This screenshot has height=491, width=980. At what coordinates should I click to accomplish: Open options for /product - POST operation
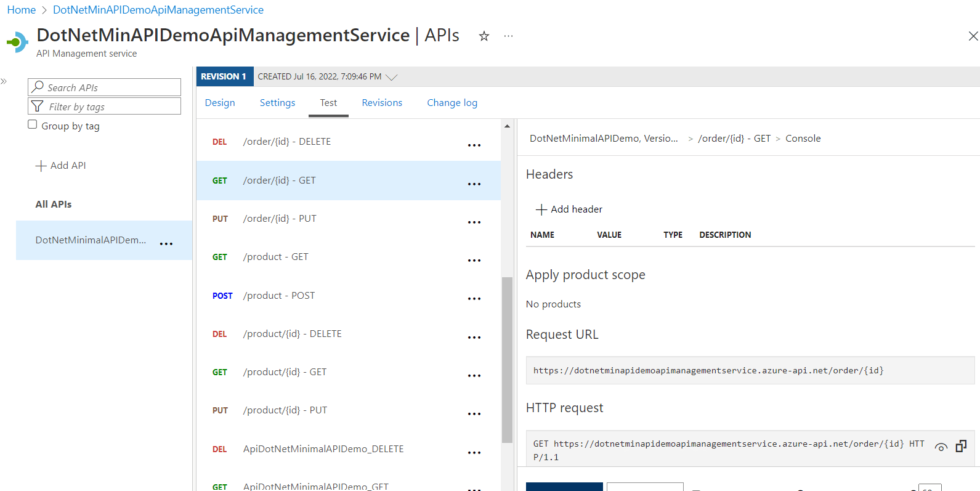tap(474, 299)
